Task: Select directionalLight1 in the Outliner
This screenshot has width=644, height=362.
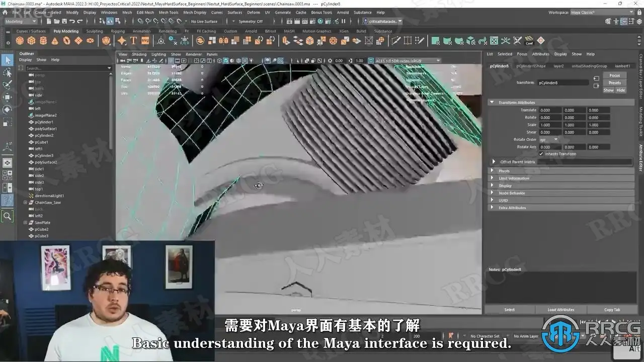Action: [x=49, y=196]
